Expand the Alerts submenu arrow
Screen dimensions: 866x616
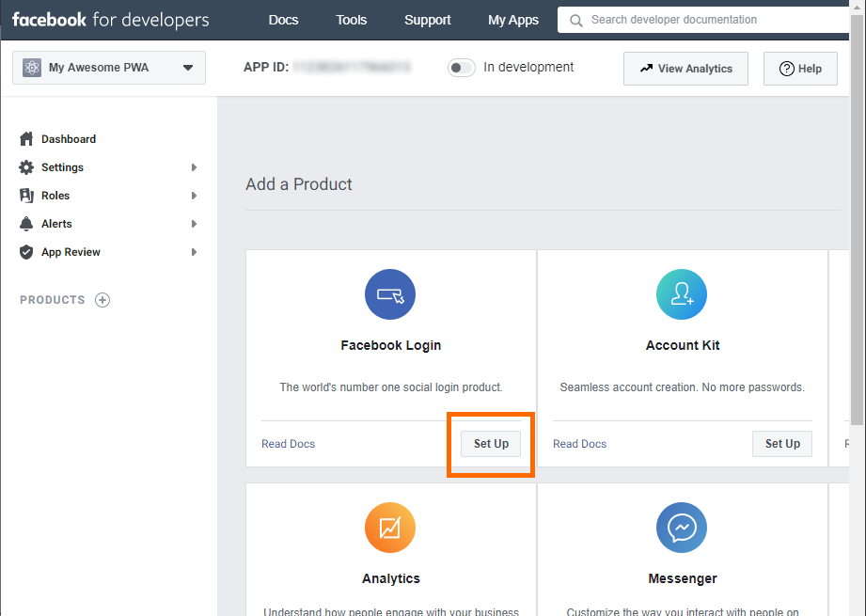tap(194, 224)
